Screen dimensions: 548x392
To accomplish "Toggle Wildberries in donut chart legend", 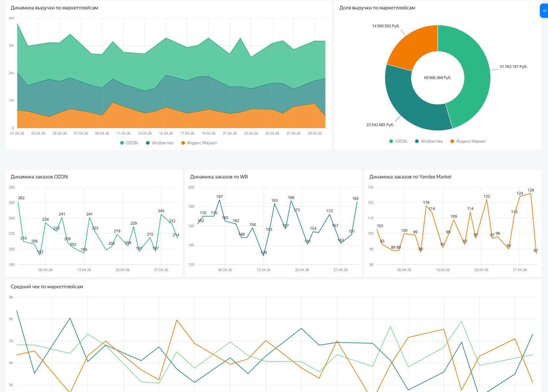I will pyautogui.click(x=429, y=141).
